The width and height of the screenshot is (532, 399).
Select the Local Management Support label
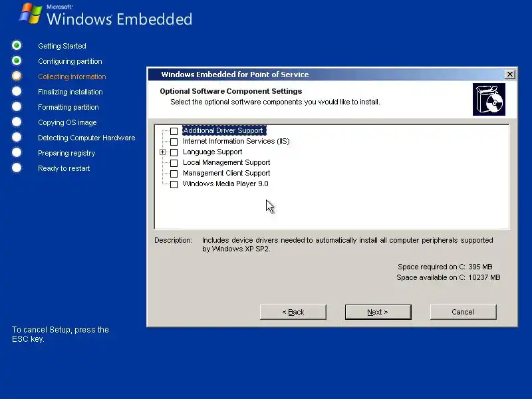(226, 162)
